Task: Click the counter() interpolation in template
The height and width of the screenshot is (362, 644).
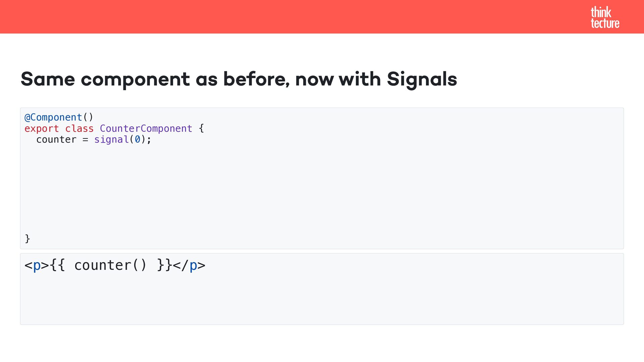Action: point(110,265)
